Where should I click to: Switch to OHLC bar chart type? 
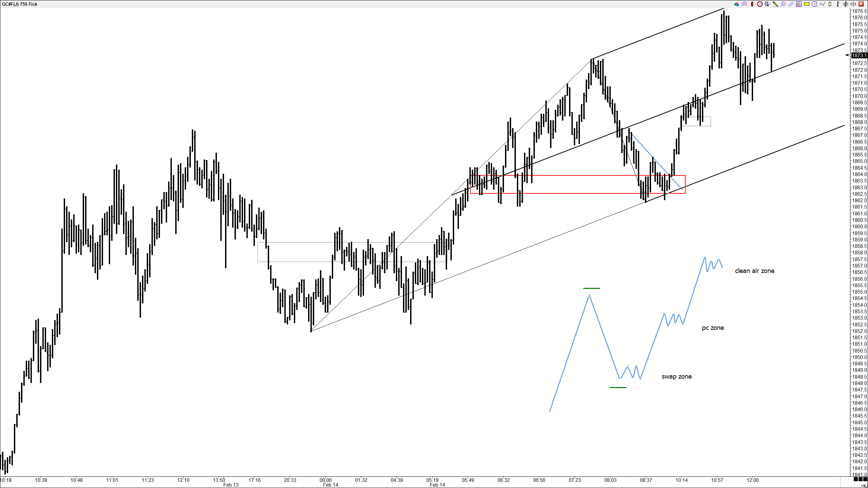tap(838, 4)
